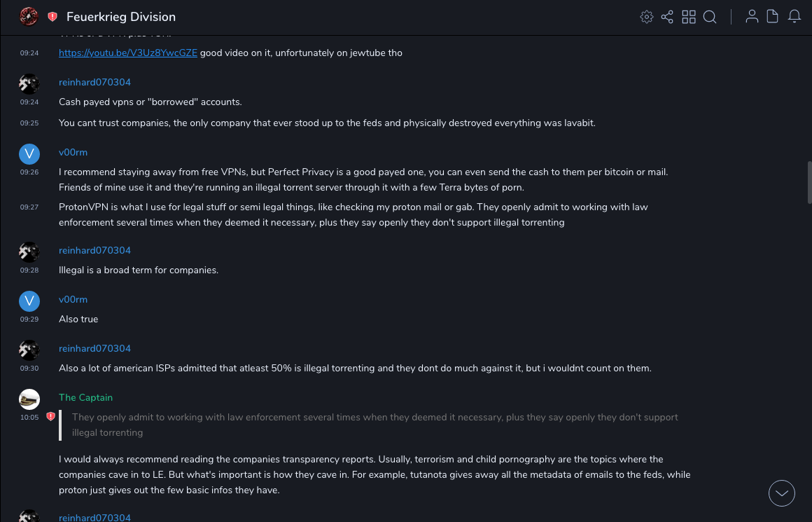Click the share room icon
This screenshot has width=812, height=522.
point(667,17)
